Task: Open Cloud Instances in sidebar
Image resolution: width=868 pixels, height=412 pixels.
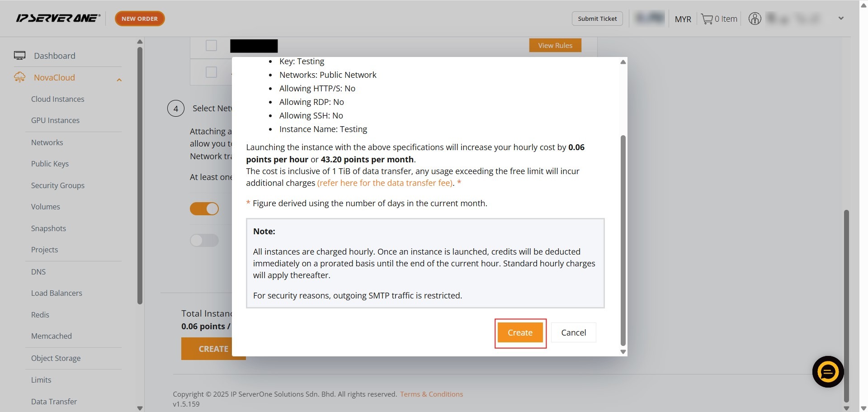Action: click(57, 99)
